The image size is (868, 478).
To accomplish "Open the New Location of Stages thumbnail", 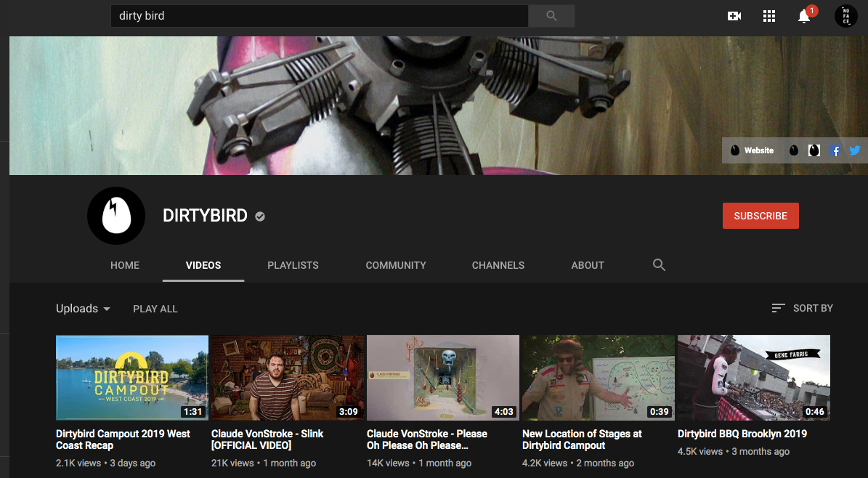I will 599,378.
